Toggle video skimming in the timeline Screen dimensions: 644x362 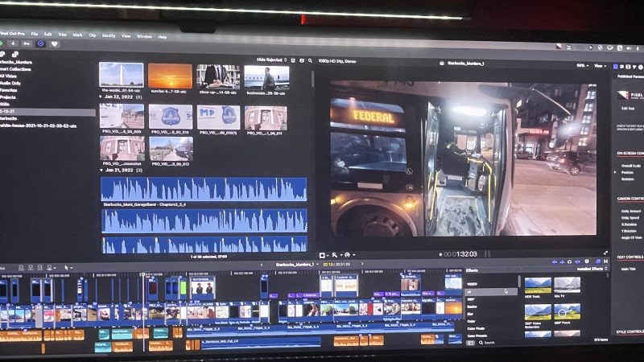coord(555,261)
